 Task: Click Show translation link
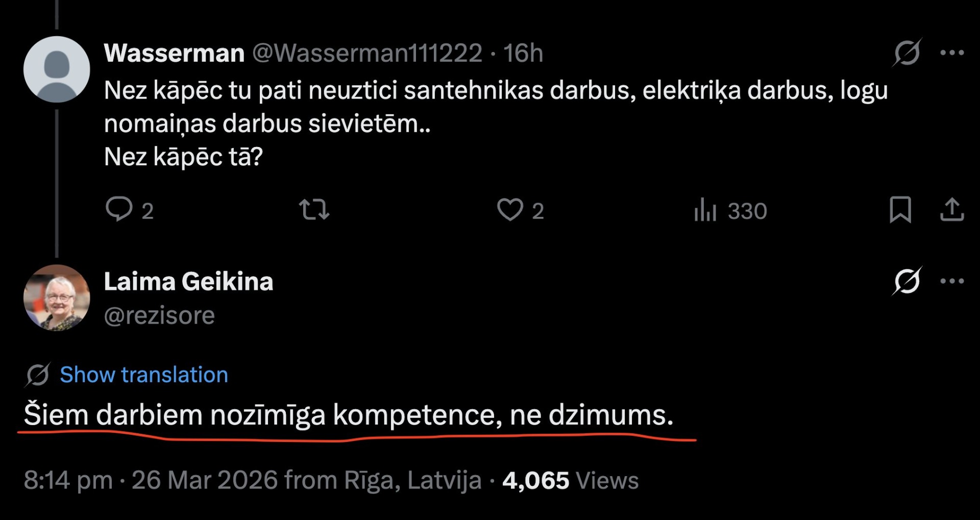click(x=144, y=375)
